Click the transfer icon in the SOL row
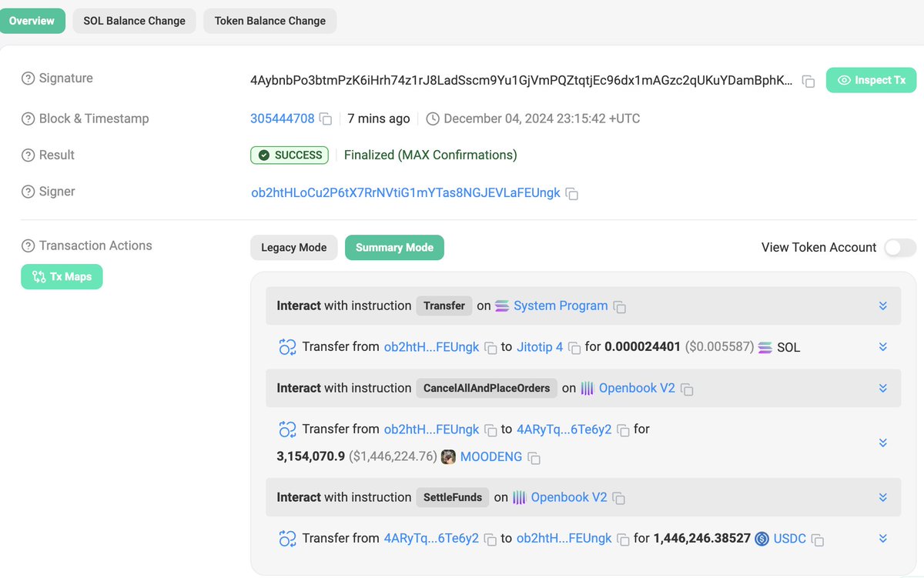The image size is (924, 578). click(x=287, y=347)
